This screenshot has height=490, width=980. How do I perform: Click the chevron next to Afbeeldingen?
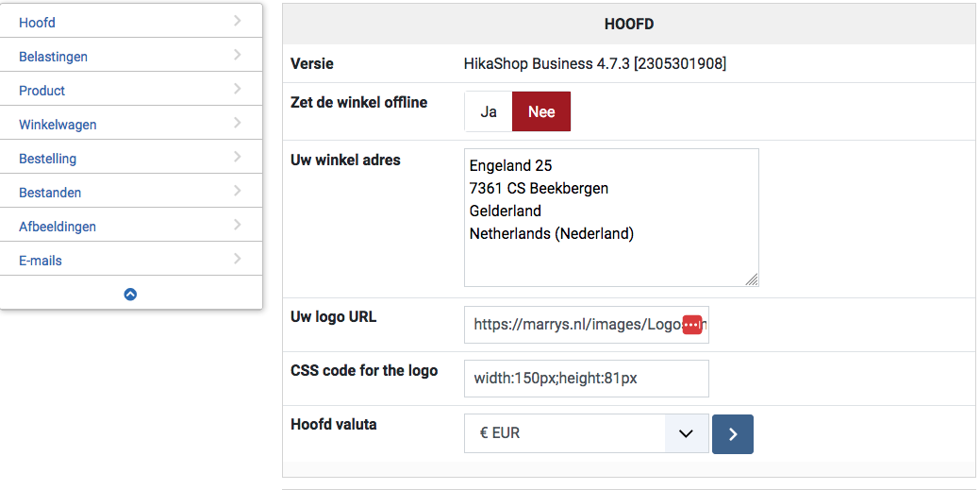coord(238,226)
